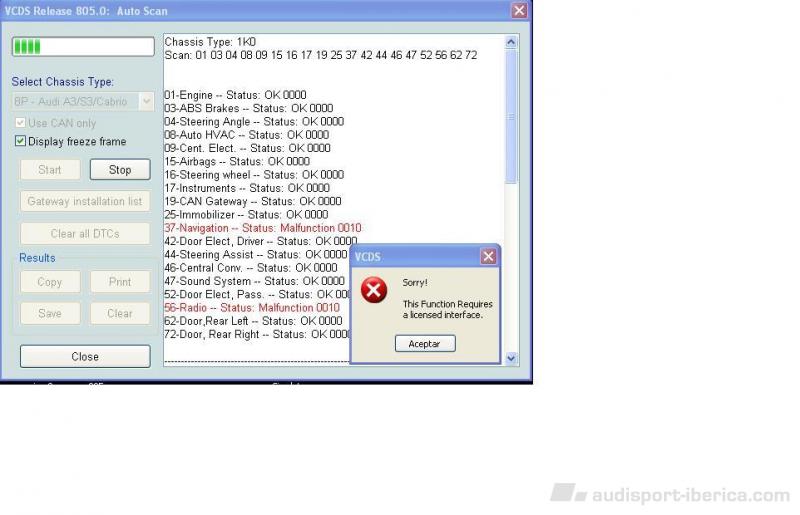Select the 72-Door, Rear Right line
Viewport: 800px width, 515px height.
[x=257, y=334]
